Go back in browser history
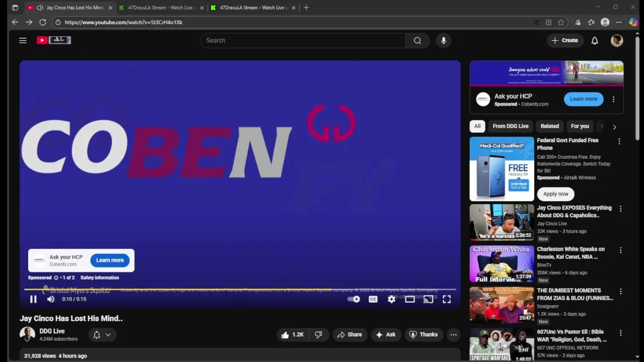The image size is (644, 362). pos(15,22)
